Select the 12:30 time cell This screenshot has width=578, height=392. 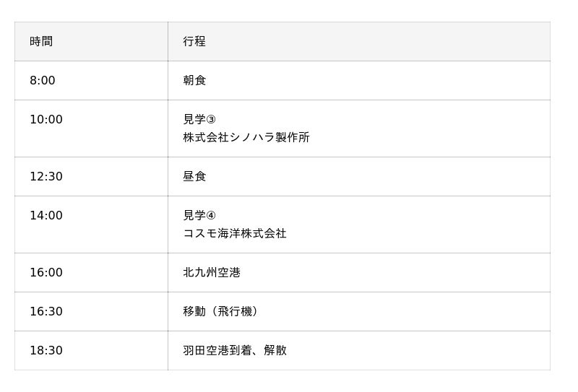[x=46, y=177]
